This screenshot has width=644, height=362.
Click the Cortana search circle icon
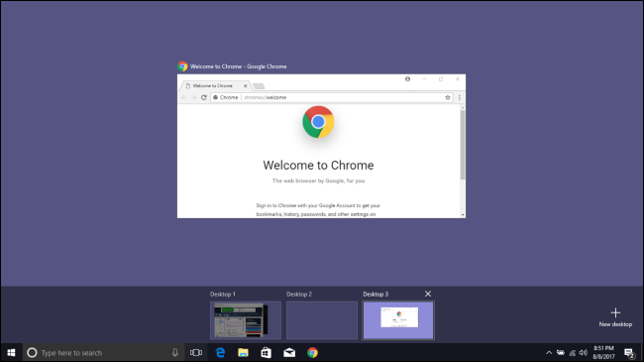point(32,352)
